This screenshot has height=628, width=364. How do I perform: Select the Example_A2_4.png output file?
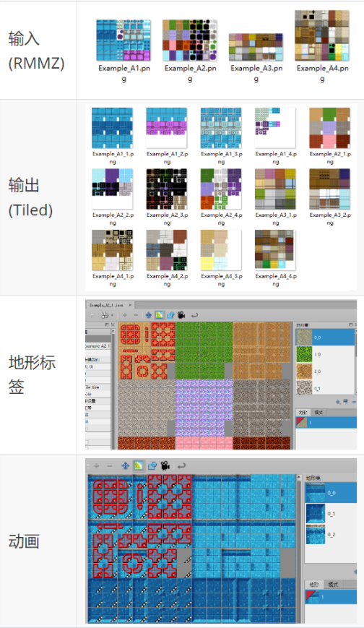[x=221, y=189]
